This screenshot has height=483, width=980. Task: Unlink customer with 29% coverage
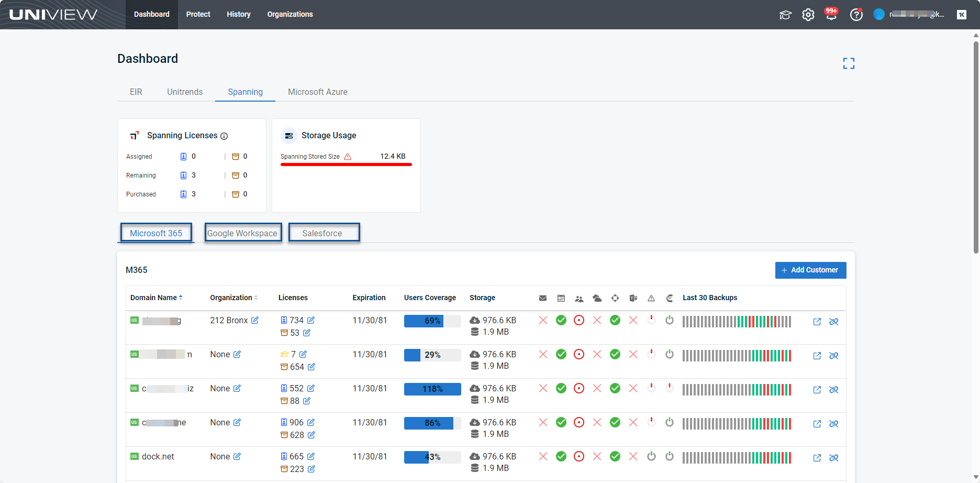(834, 356)
